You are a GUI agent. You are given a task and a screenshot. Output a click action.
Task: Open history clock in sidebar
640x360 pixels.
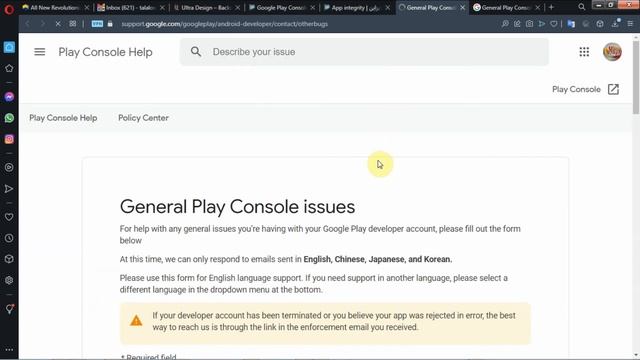[9, 238]
